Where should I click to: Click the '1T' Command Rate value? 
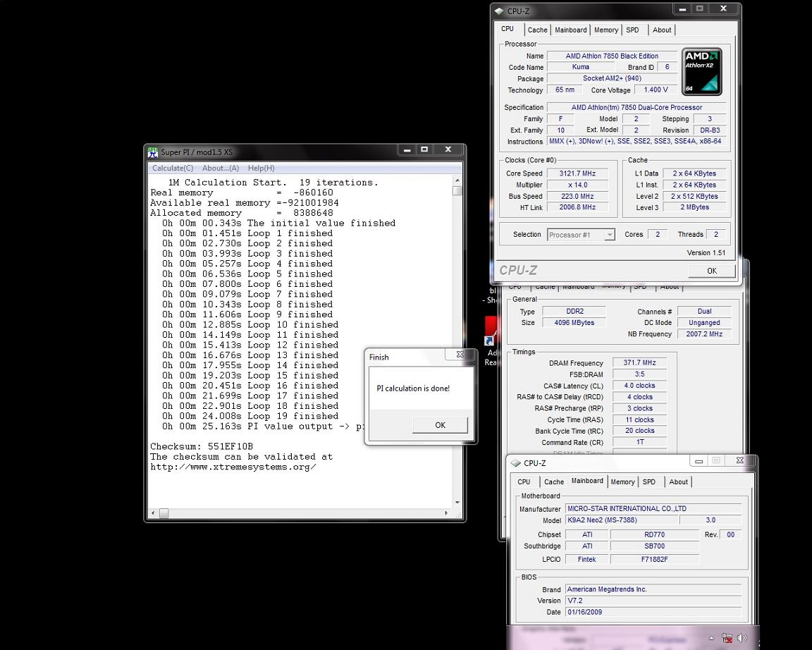[639, 442]
